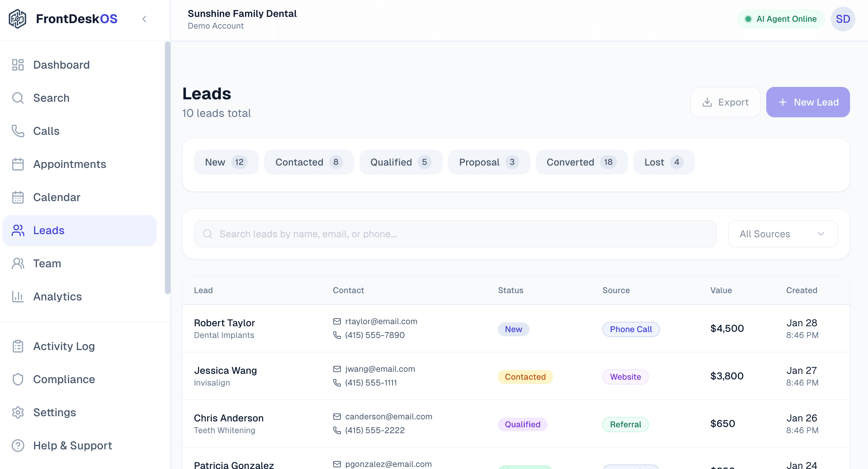The image size is (868, 469).
Task: Check the AI Agent Online status indicator
Action: click(780, 19)
